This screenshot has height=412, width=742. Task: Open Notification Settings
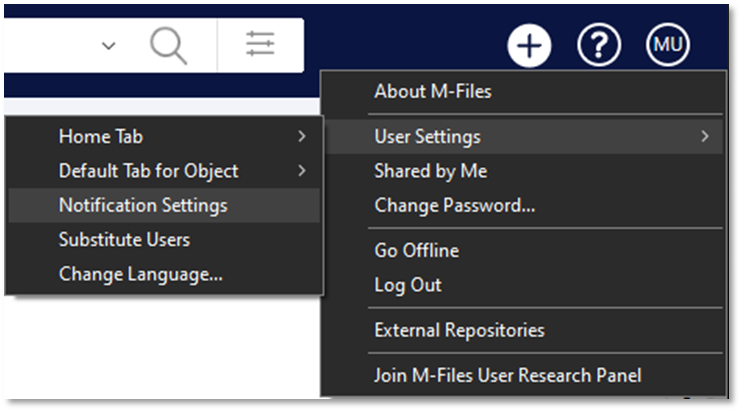143,205
